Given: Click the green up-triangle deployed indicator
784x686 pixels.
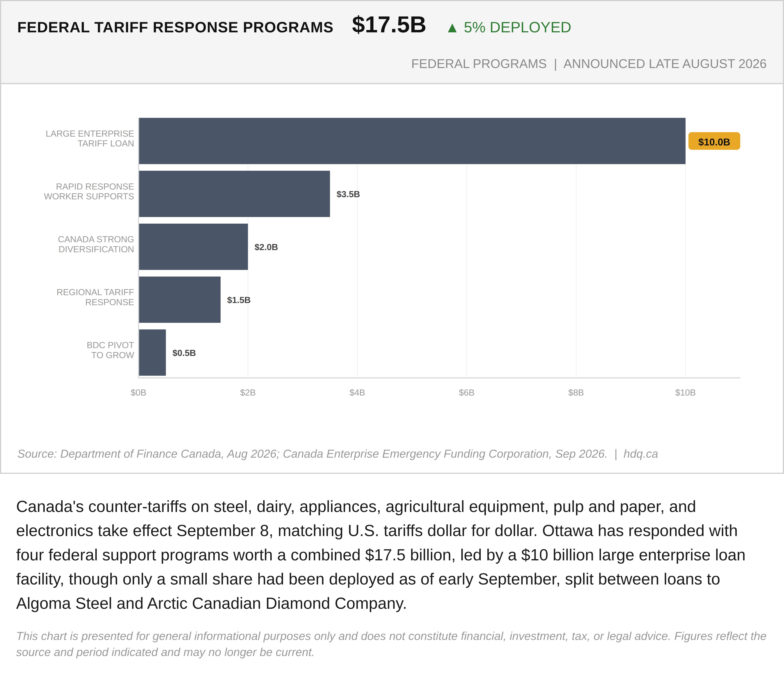Looking at the screenshot, I should (x=452, y=28).
